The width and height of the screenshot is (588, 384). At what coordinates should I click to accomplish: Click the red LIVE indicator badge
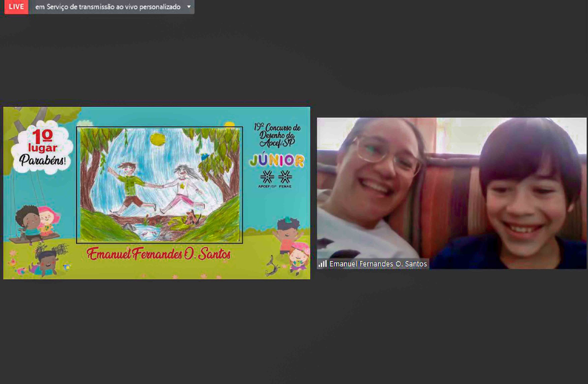tap(16, 7)
